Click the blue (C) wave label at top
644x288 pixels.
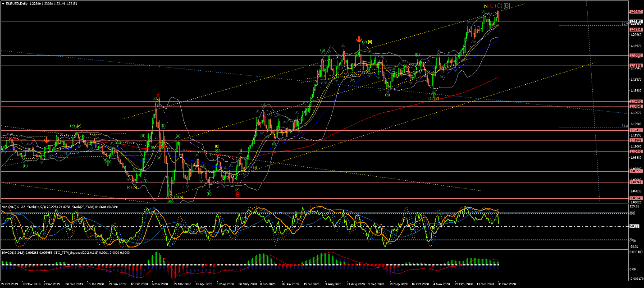tap(498, 6)
